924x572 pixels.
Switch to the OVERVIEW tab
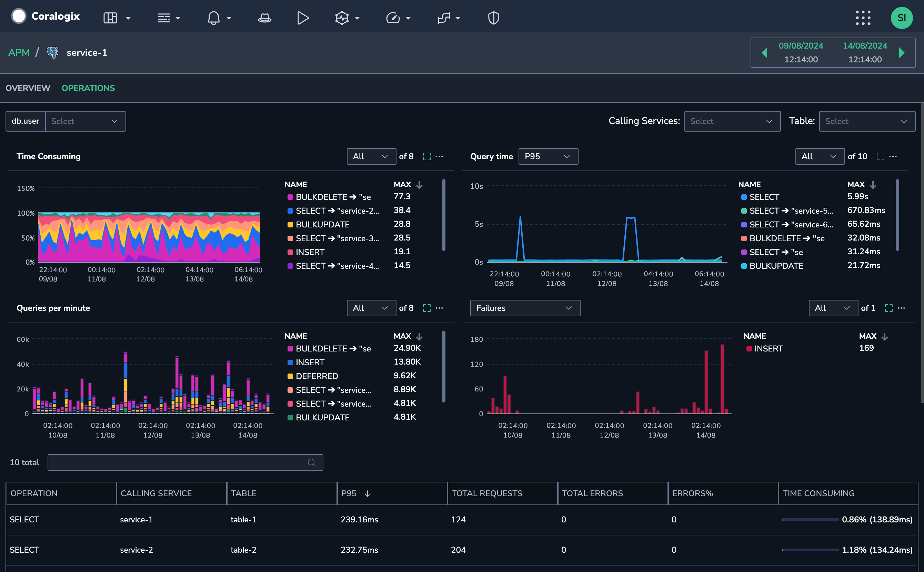(28, 88)
